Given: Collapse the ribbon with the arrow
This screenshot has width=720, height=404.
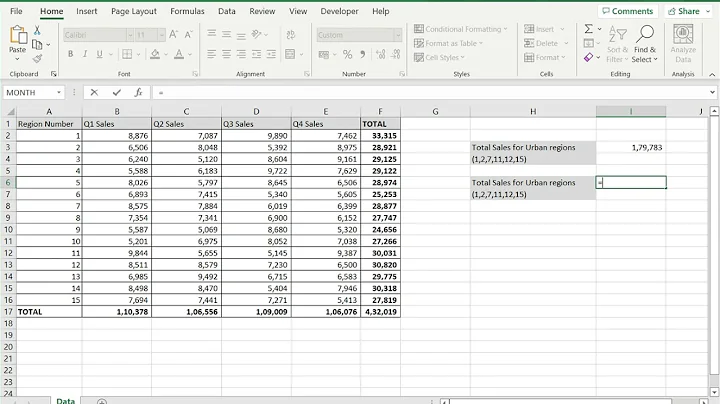Looking at the screenshot, I should pyautogui.click(x=712, y=74).
